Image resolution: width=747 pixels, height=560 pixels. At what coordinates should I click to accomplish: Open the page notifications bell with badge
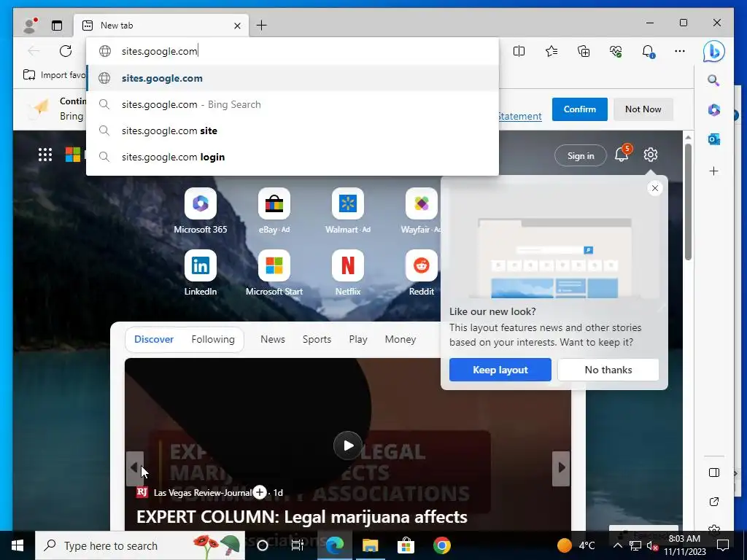[x=622, y=154]
